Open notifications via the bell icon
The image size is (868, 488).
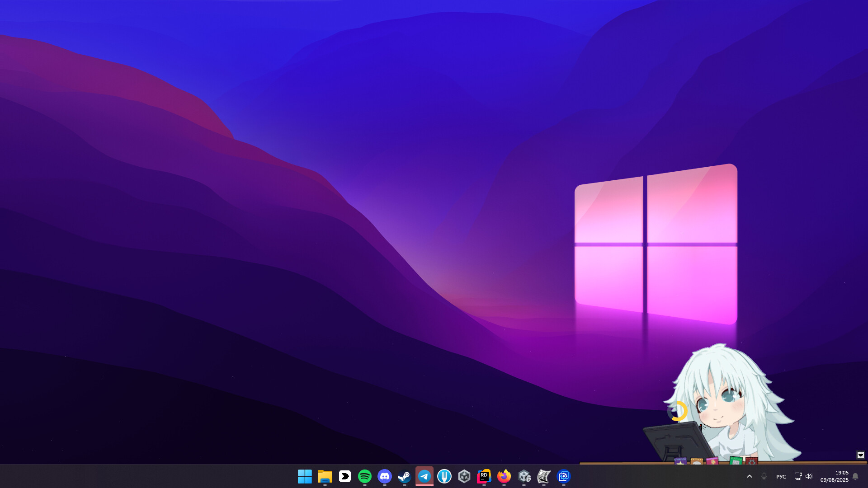click(x=855, y=476)
